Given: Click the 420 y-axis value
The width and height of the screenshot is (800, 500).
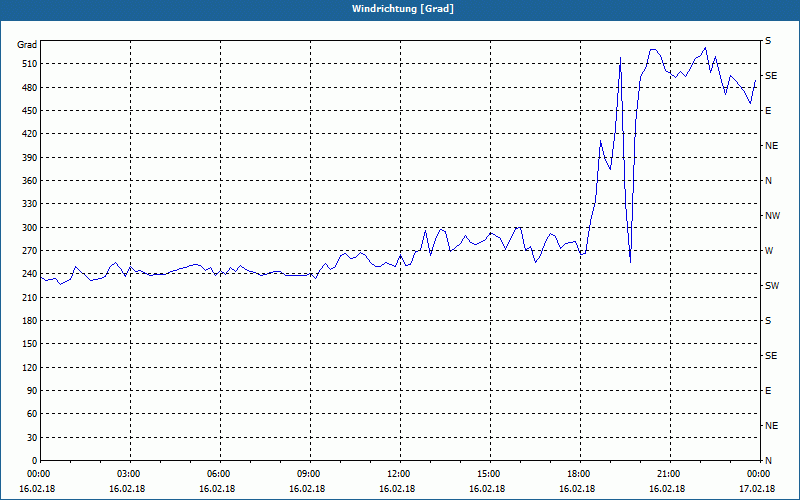Looking at the screenshot, I should pyautogui.click(x=29, y=134).
